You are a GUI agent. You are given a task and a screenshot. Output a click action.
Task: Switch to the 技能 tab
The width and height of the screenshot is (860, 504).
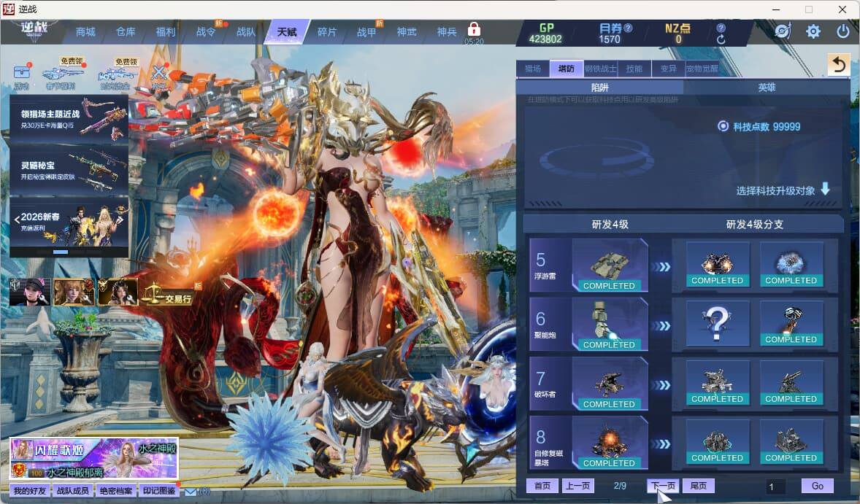coord(634,69)
